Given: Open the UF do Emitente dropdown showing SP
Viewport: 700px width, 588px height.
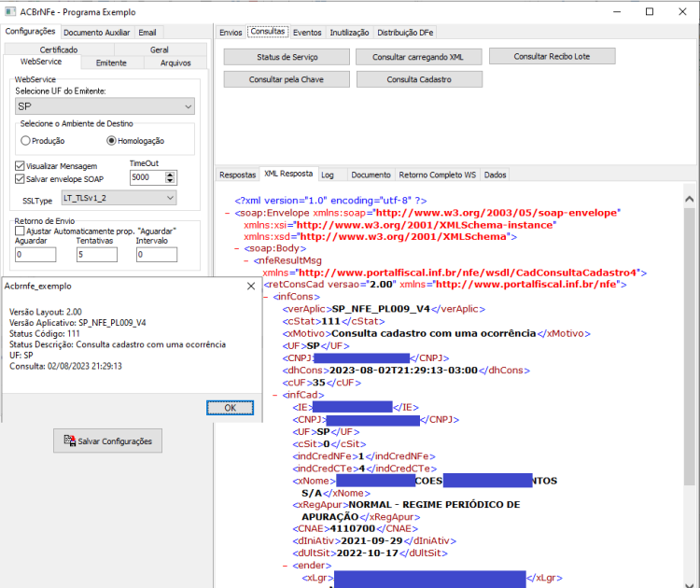Looking at the screenshot, I should (x=105, y=106).
